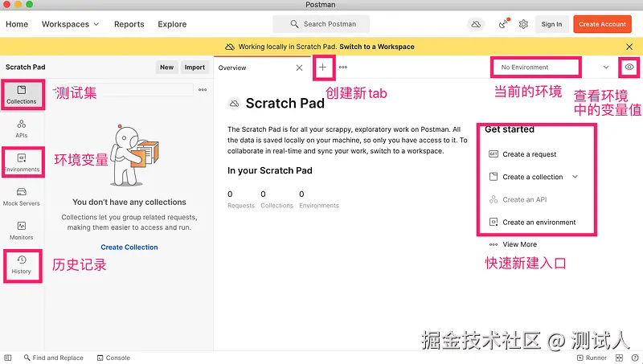Click the Sign In button
The width and height of the screenshot is (643, 364).
[551, 24]
